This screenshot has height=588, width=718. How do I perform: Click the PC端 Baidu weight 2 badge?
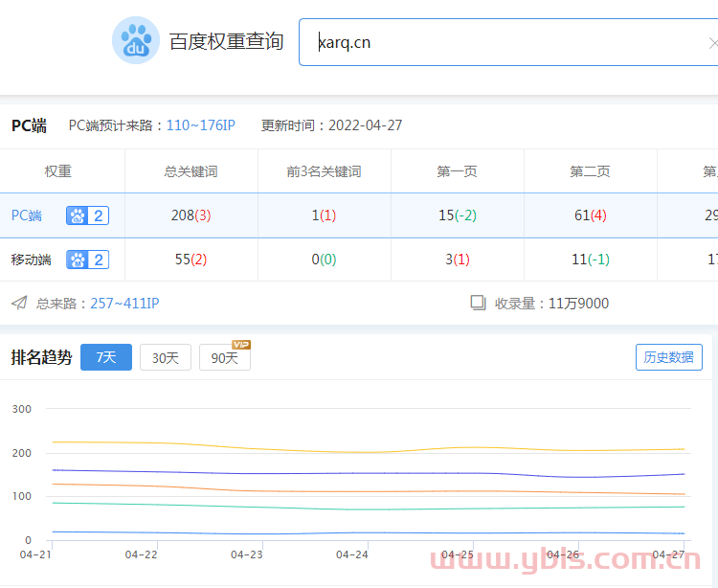(x=87, y=215)
